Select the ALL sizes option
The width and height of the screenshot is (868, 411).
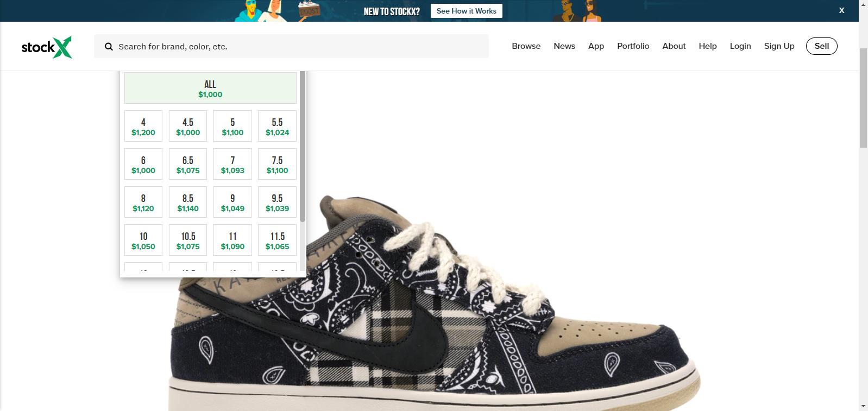click(210, 88)
